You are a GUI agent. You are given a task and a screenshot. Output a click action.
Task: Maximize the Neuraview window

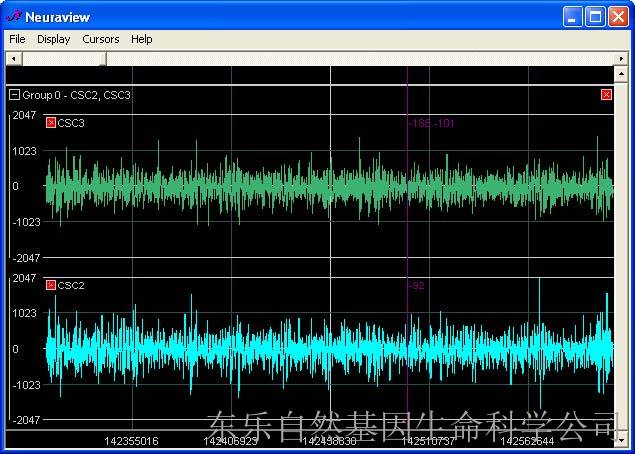coord(595,17)
